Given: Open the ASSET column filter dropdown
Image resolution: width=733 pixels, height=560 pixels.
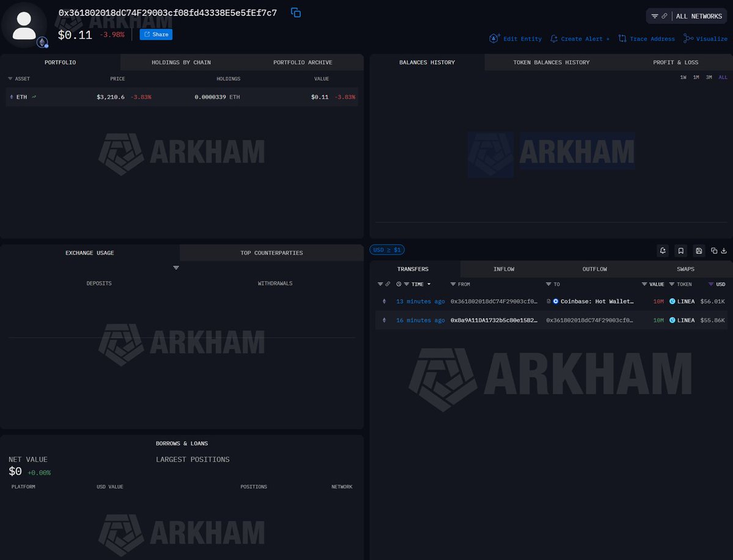Looking at the screenshot, I should 10,79.
